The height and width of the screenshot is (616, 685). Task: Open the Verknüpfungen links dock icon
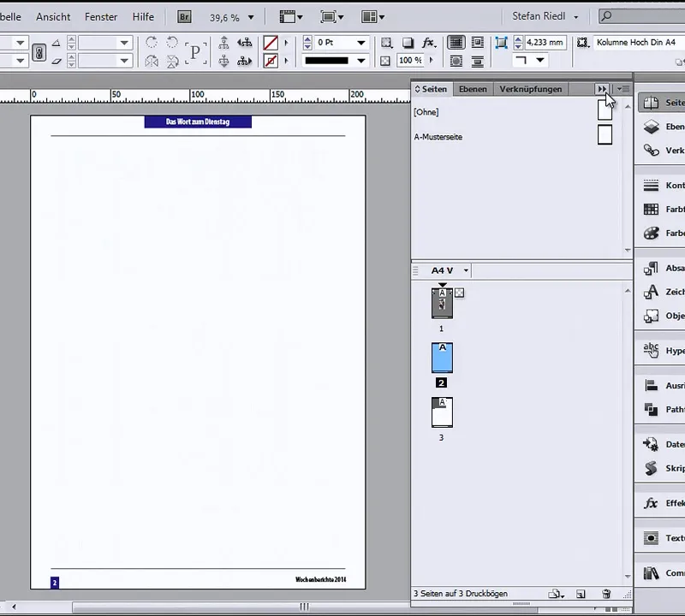click(652, 151)
